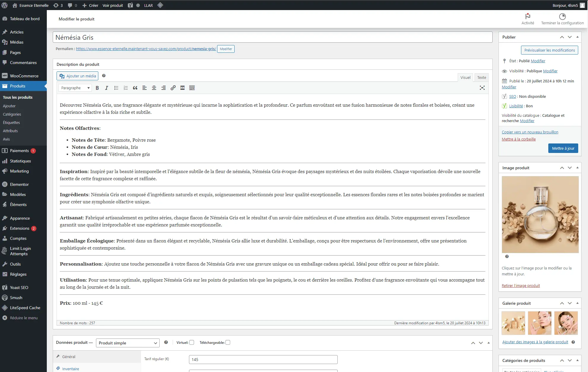This screenshot has height=372, width=588.
Task: Move Galerie produit panel up
Action: point(562,303)
